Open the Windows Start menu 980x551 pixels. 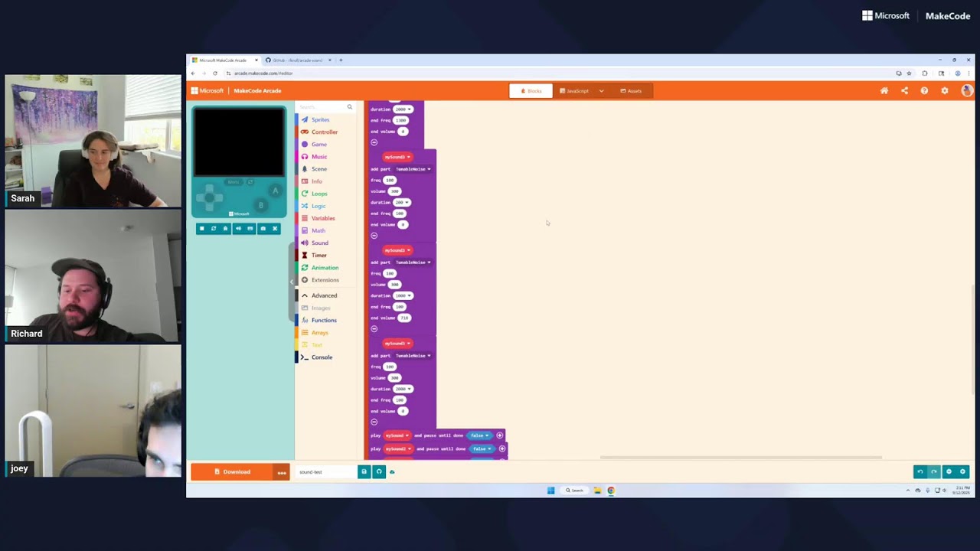[x=550, y=491]
